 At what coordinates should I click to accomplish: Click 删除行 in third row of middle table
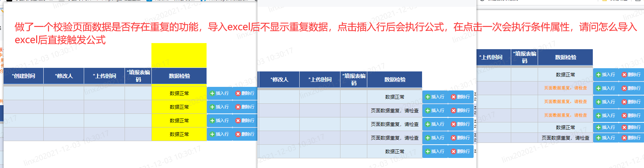coord(461,124)
